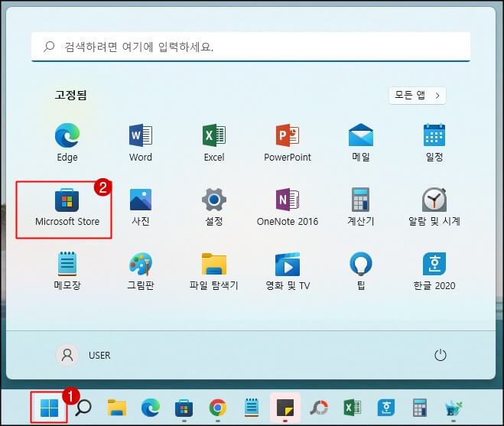
Task: Open Excel in the pinned apps grid
Action: [214, 142]
